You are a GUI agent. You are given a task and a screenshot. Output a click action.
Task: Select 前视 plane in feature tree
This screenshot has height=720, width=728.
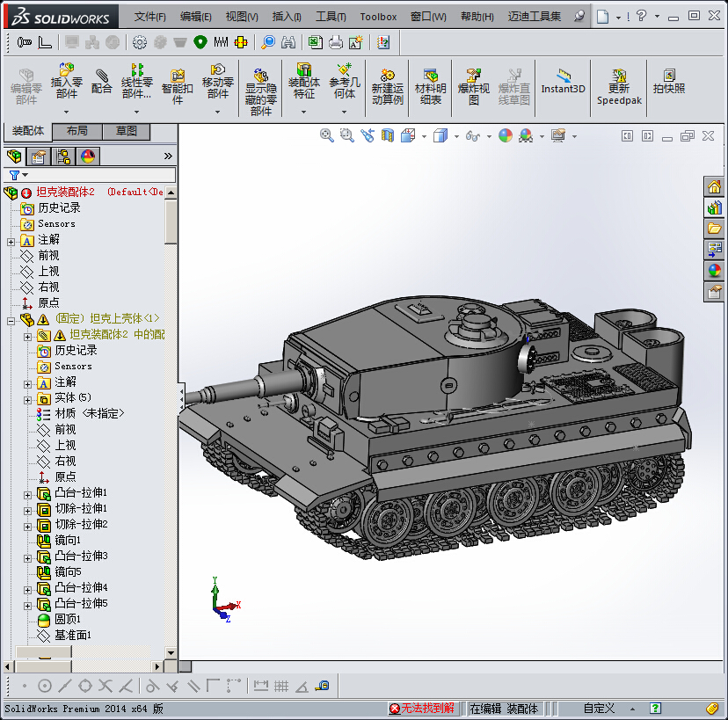coord(48,255)
